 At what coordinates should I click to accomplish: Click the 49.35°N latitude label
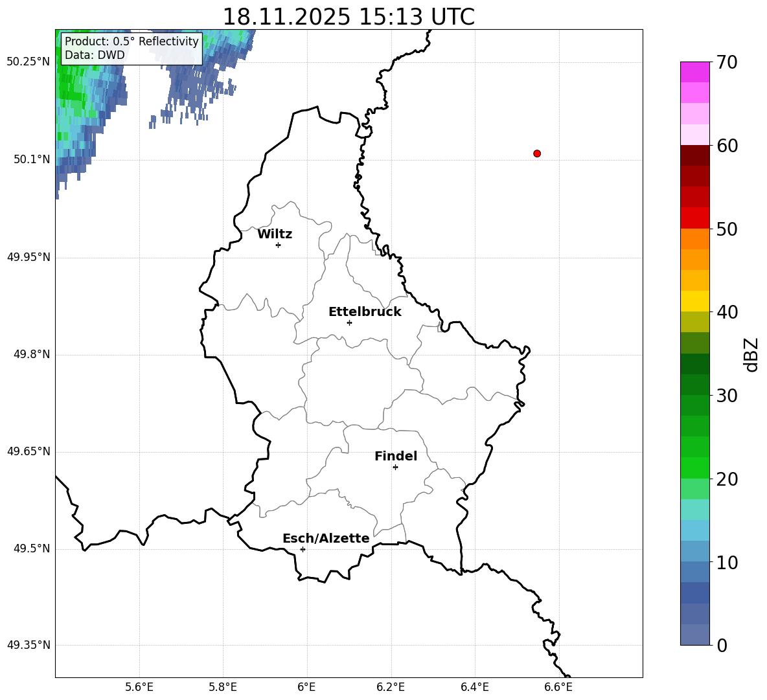click(29, 645)
